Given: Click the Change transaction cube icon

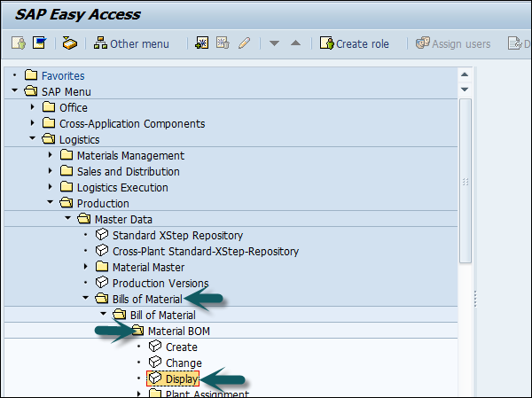Looking at the screenshot, I should pyautogui.click(x=155, y=363).
